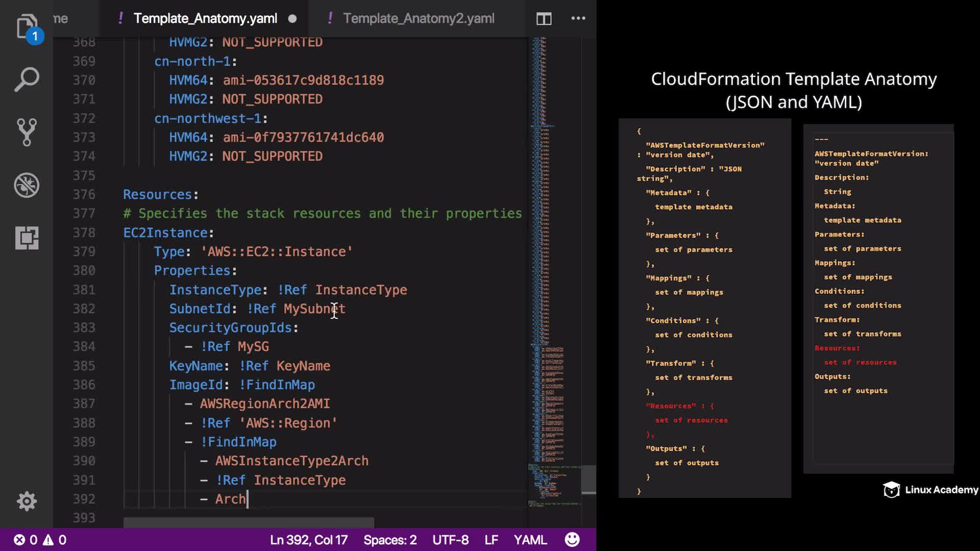Change the LF end-of-line setting
The image size is (980, 551).
[491, 540]
